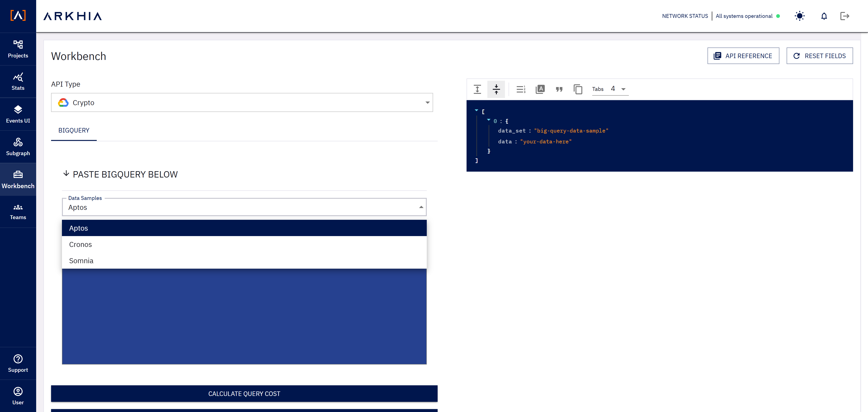
Task: Select Somnia from data samples list
Action: point(244,261)
